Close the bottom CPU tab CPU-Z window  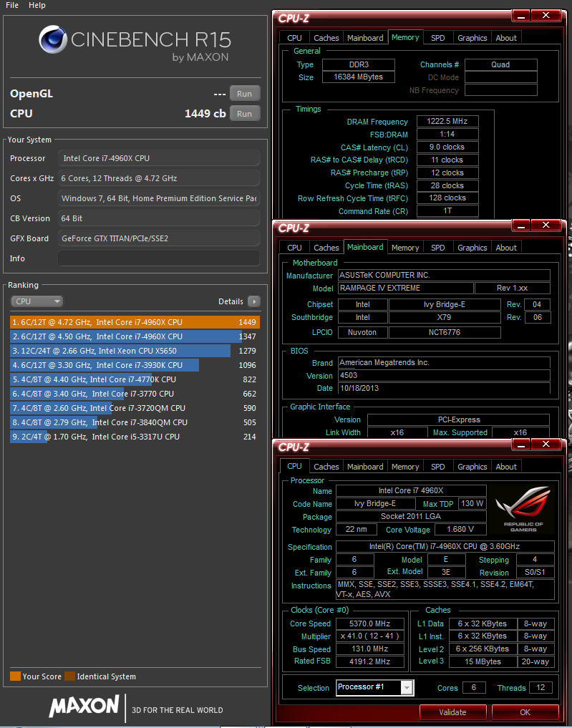pos(546,445)
